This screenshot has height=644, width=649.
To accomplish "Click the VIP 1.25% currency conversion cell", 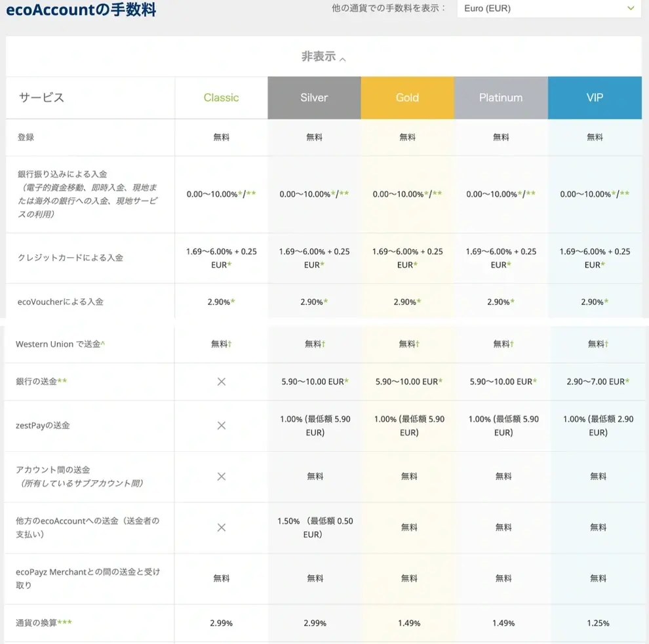I will point(598,623).
